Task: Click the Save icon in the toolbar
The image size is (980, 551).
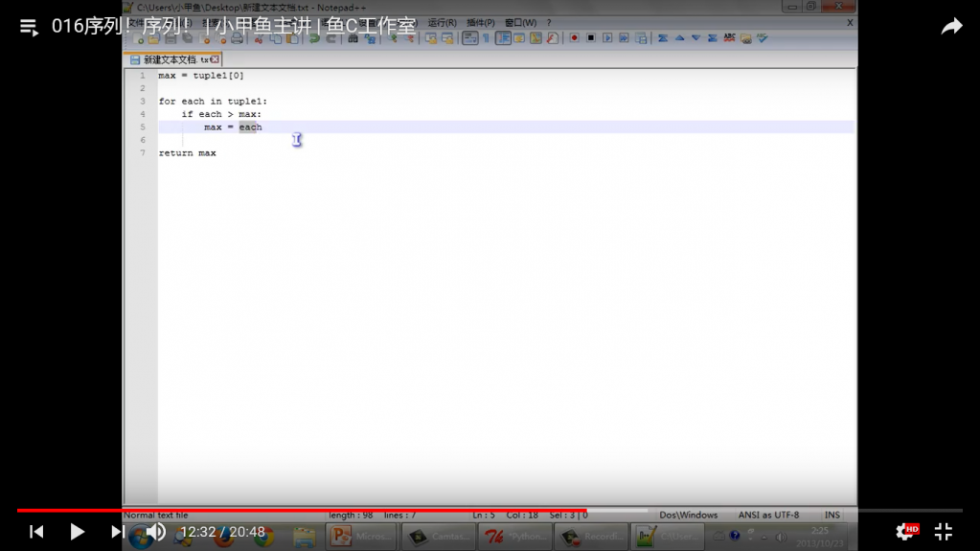Action: (171, 38)
